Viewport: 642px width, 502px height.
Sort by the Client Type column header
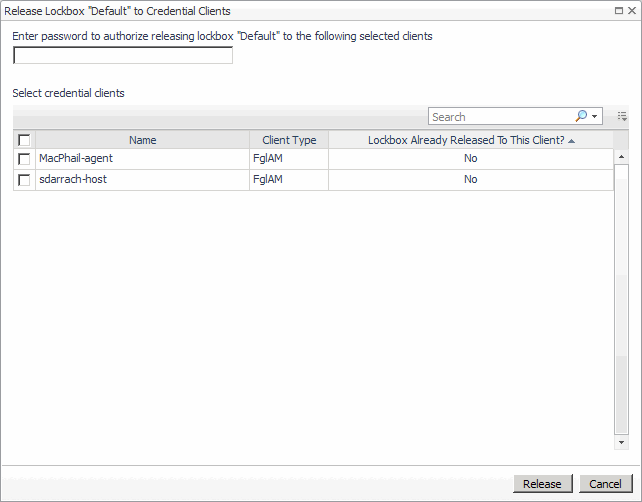[x=289, y=141]
